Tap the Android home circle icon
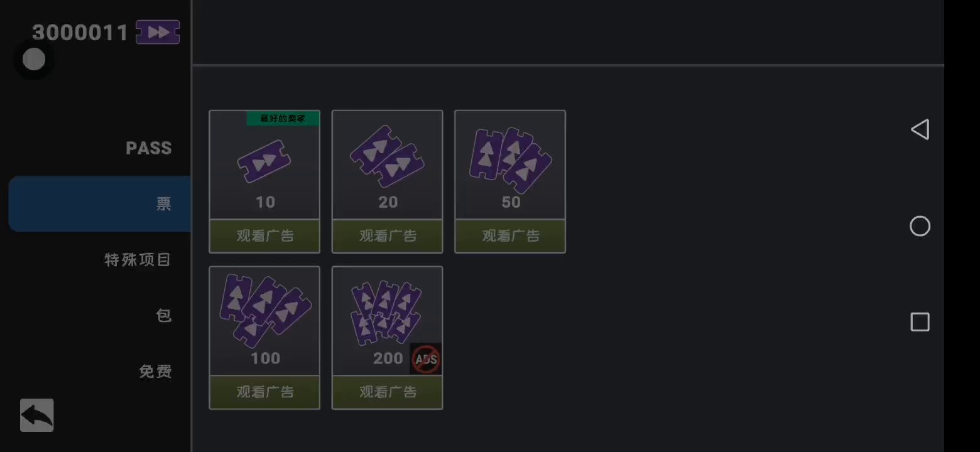The height and width of the screenshot is (452, 980). pyautogui.click(x=920, y=226)
